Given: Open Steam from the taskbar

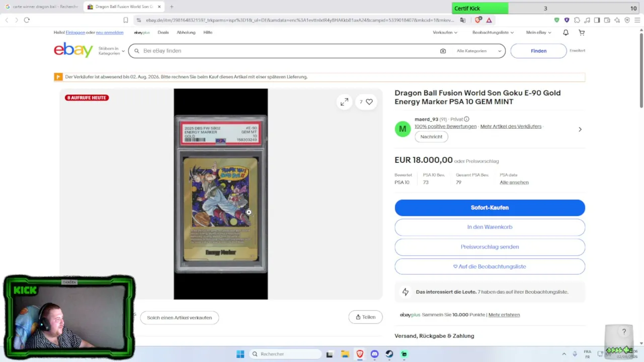Looking at the screenshot, I should pos(389,354).
